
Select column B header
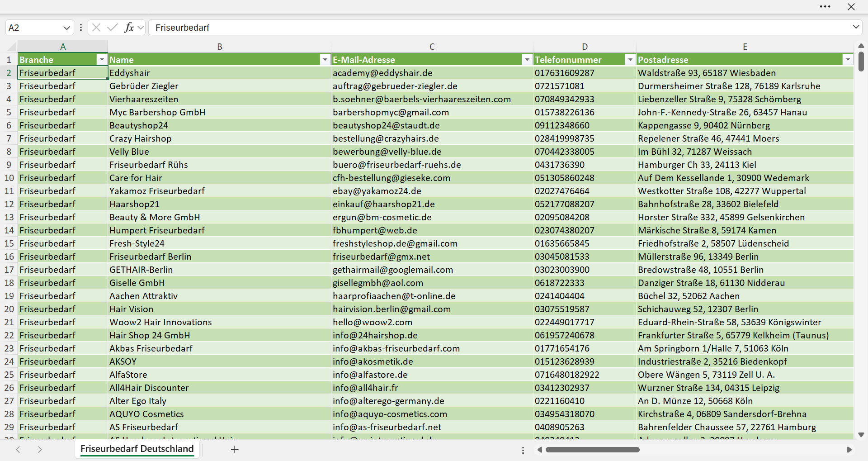tap(220, 47)
